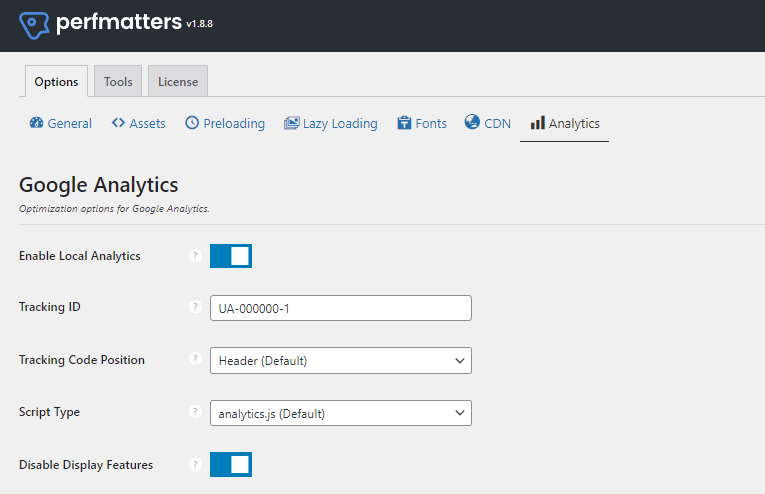The width and height of the screenshot is (765, 494).
Task: Click the Preloading clock icon
Action: click(192, 123)
